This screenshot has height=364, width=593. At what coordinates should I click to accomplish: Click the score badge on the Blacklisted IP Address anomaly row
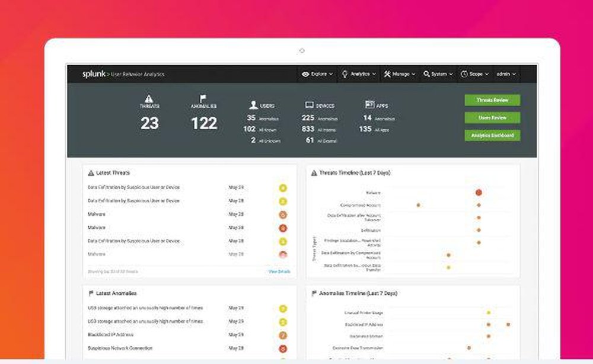click(283, 336)
